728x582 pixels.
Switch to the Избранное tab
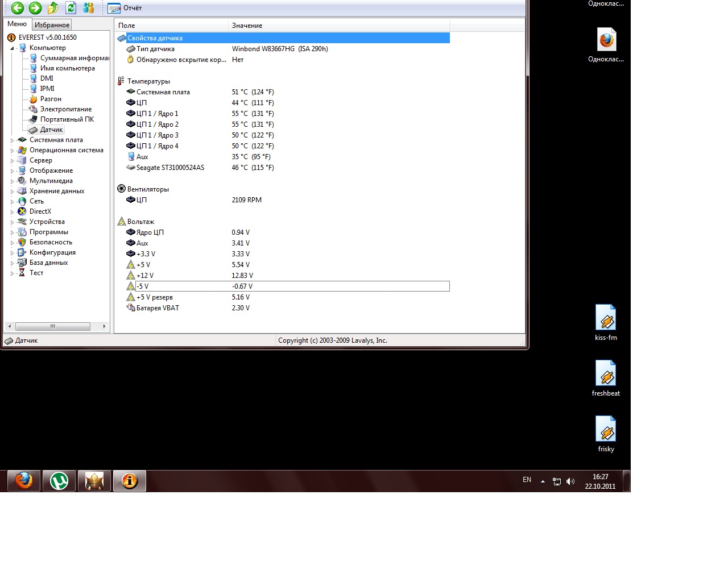pyautogui.click(x=52, y=25)
